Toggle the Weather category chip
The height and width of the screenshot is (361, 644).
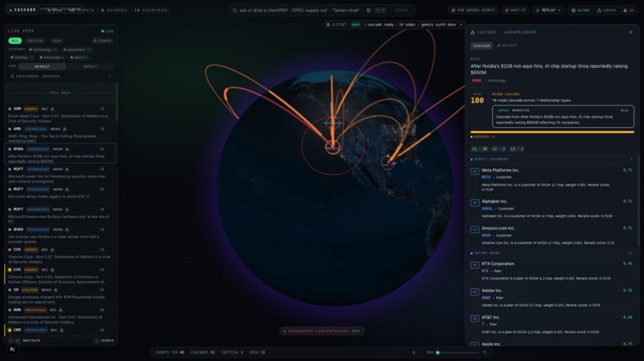click(22, 58)
